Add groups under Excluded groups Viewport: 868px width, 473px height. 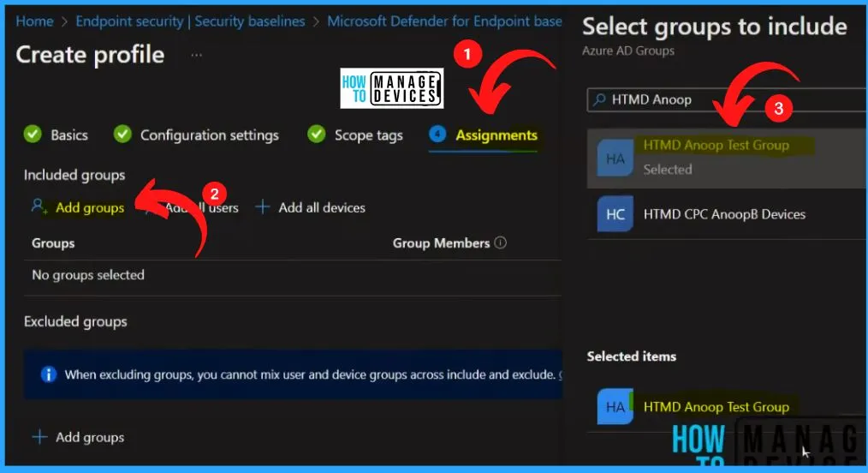tap(90, 437)
